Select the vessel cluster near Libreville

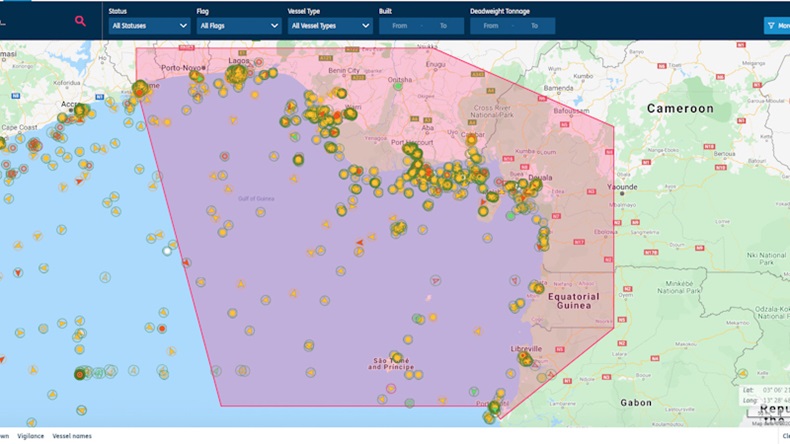point(525,358)
